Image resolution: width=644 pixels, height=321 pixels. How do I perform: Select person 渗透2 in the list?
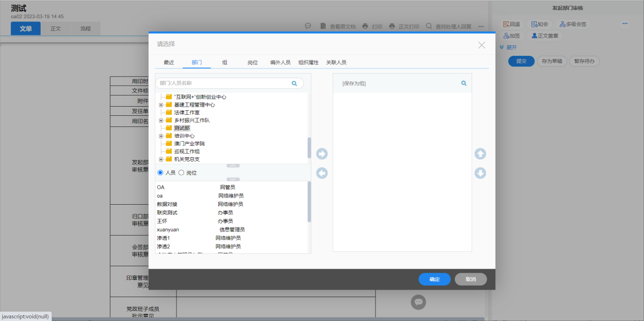point(163,246)
